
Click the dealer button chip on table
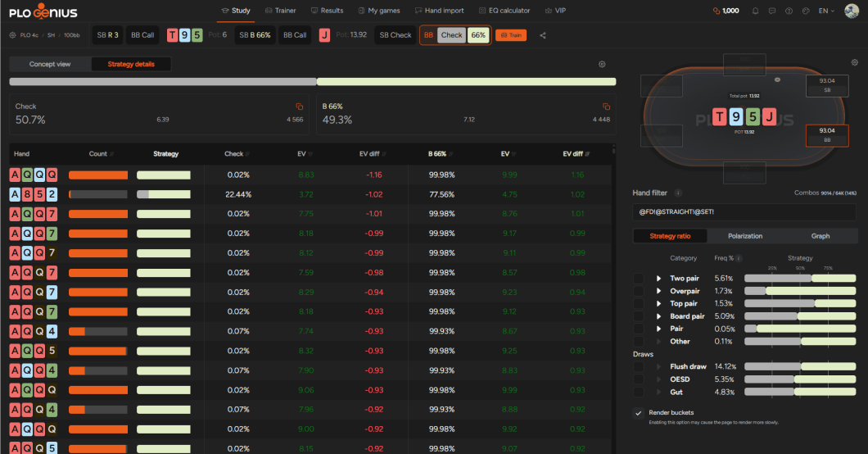click(777, 79)
